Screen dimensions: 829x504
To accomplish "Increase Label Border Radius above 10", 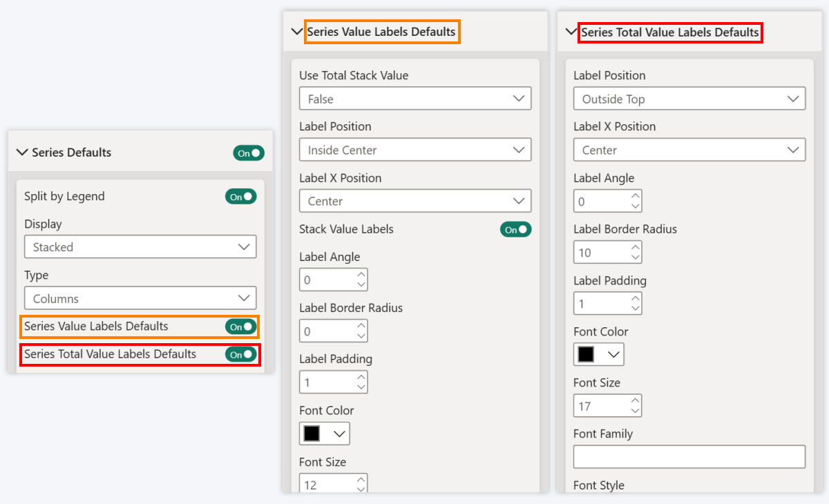I will pos(635,248).
